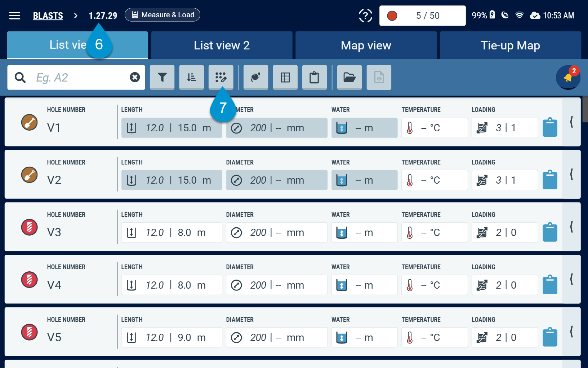The width and height of the screenshot is (588, 368).
Task: Click the drill status icon for V4
Action: point(30,280)
